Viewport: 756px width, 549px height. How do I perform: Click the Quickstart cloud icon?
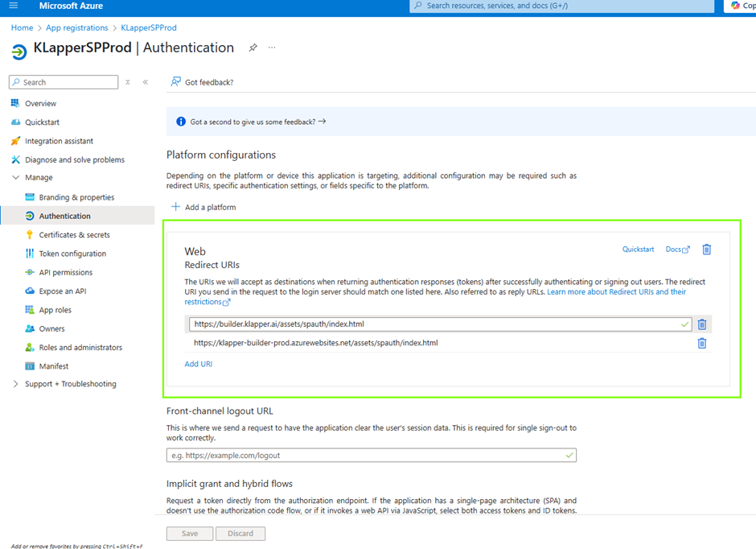pos(15,122)
